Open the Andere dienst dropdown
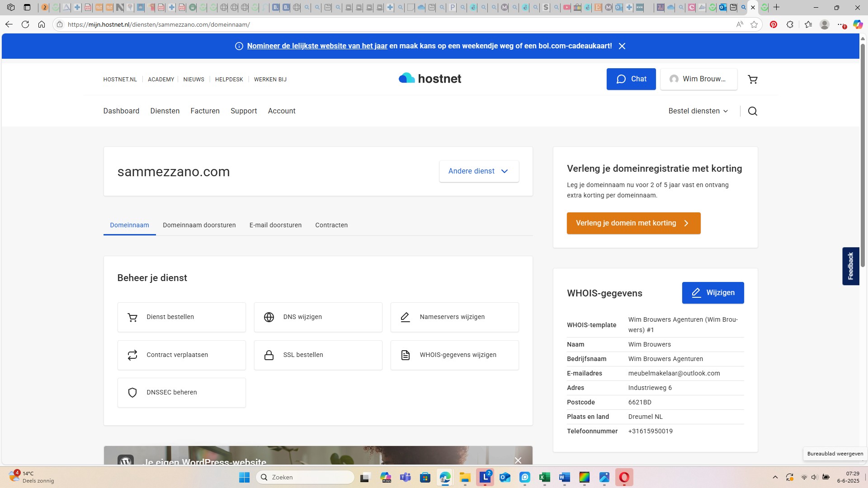The image size is (868, 488). [x=479, y=171]
